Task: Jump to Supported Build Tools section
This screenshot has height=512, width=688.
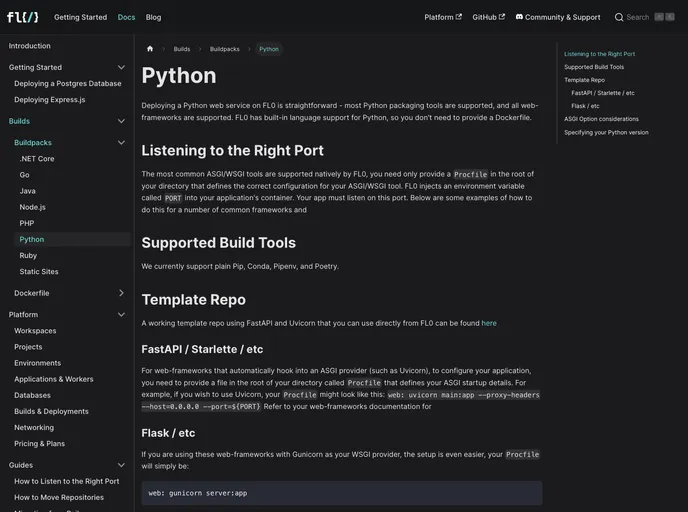Action: click(x=594, y=67)
